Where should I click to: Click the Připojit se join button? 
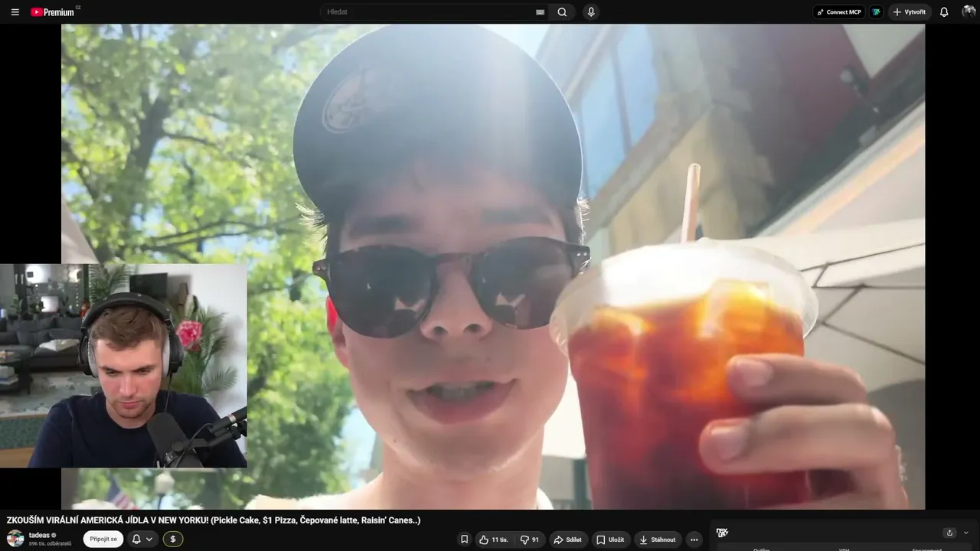coord(103,539)
